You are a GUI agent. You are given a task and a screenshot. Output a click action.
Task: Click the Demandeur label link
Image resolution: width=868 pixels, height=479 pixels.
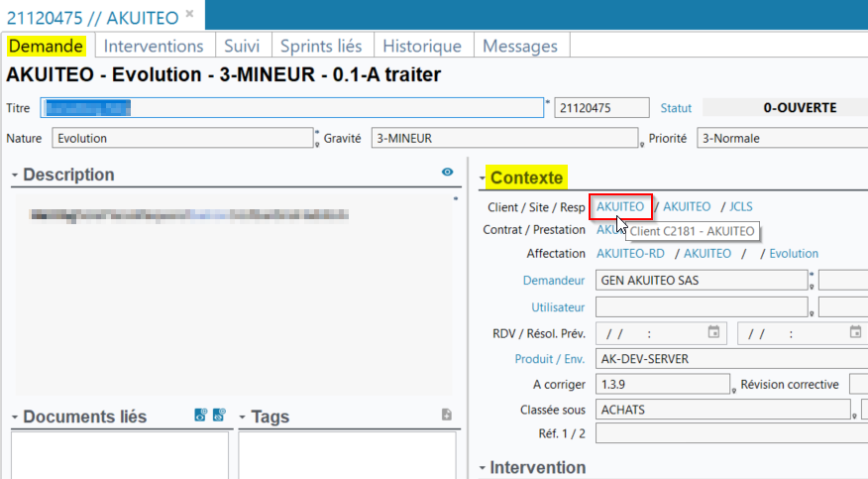[554, 281]
